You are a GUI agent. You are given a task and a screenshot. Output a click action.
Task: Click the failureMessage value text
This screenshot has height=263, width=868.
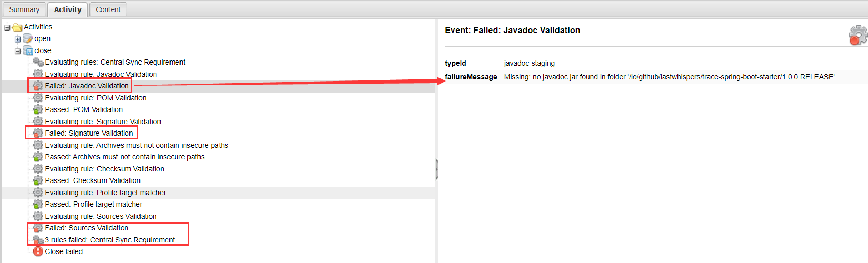[669, 77]
